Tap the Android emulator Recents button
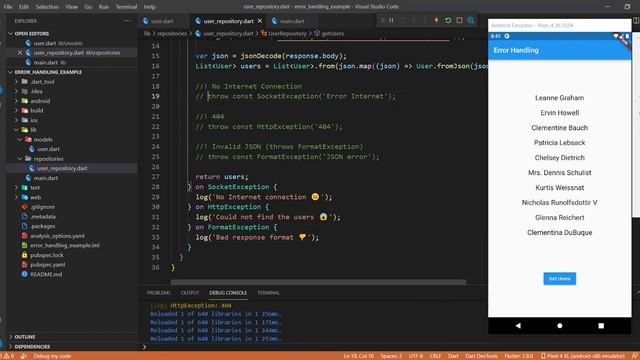The image size is (640, 360). [x=601, y=326]
